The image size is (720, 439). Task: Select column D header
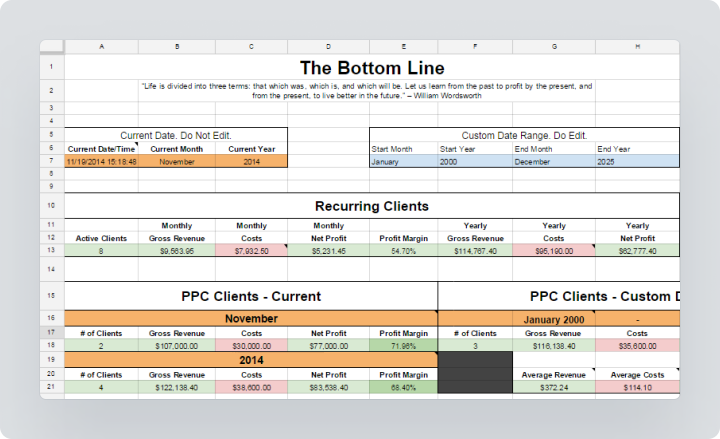pos(328,46)
